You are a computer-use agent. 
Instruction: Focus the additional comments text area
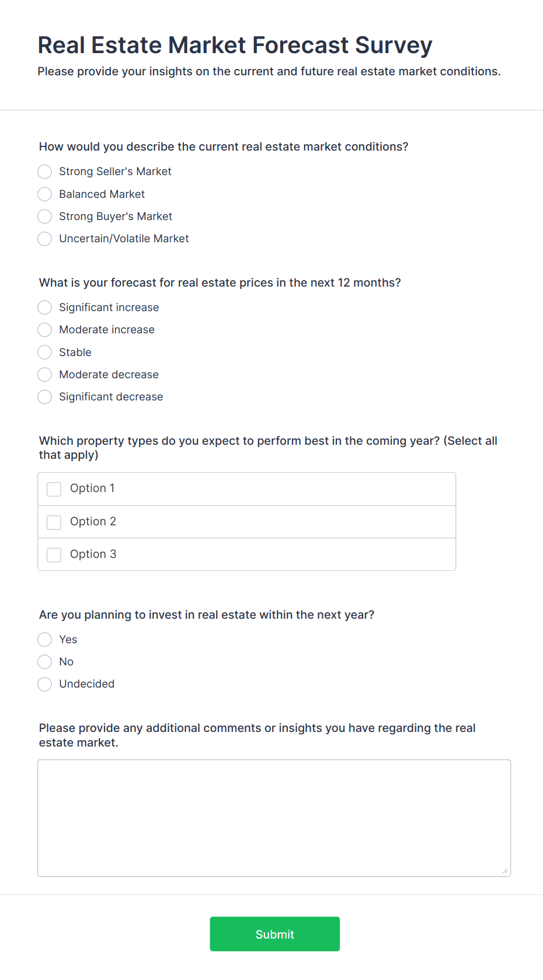[274, 818]
